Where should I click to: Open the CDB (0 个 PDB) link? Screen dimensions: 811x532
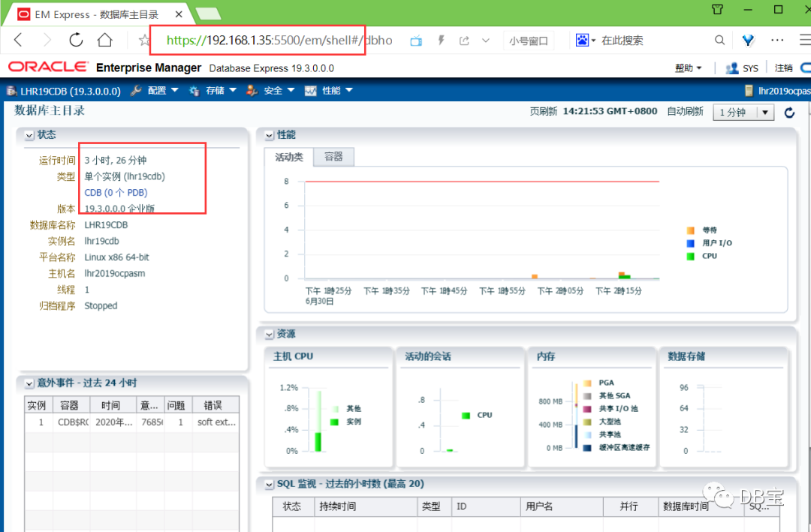pos(116,192)
